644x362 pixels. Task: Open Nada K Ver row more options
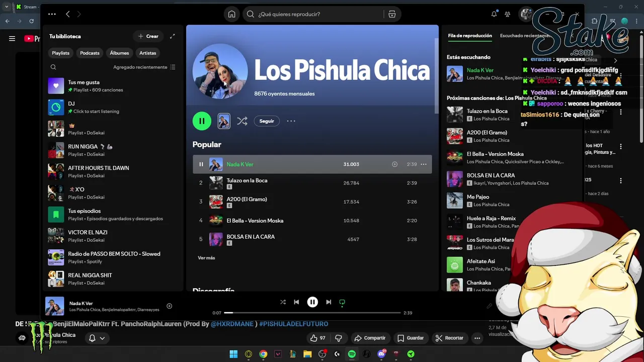click(x=423, y=164)
